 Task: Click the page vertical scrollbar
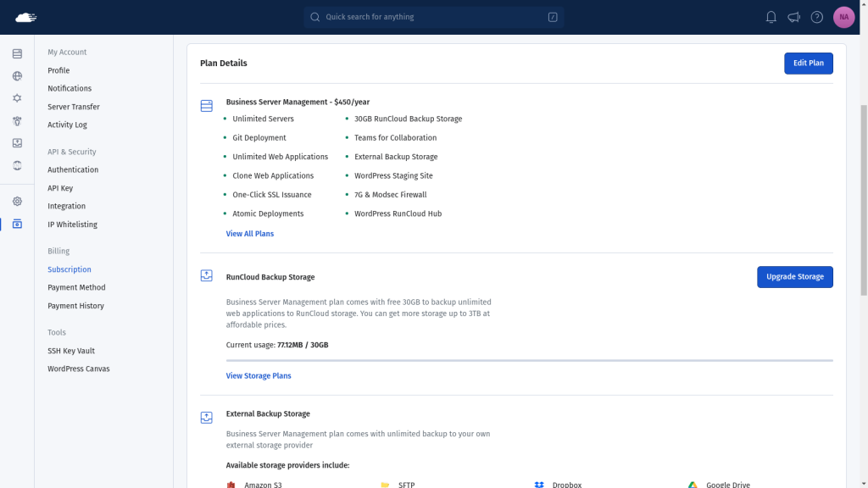pyautogui.click(x=864, y=200)
